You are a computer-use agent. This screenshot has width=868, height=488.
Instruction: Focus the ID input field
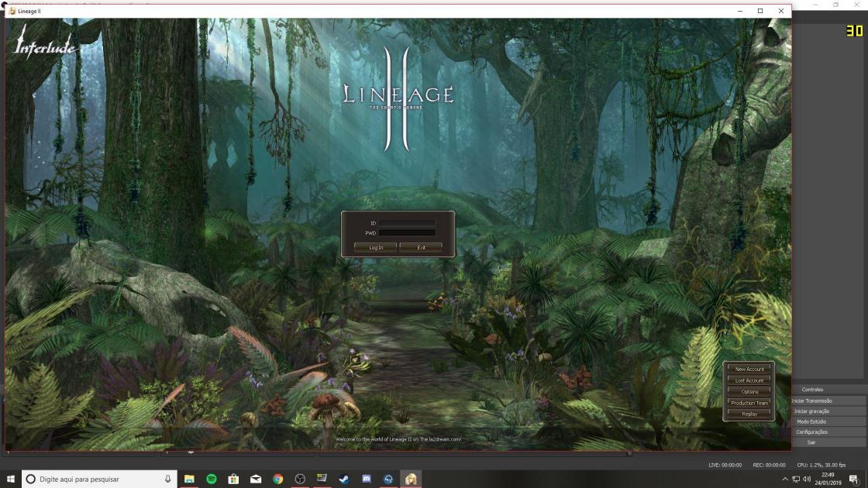click(407, 223)
